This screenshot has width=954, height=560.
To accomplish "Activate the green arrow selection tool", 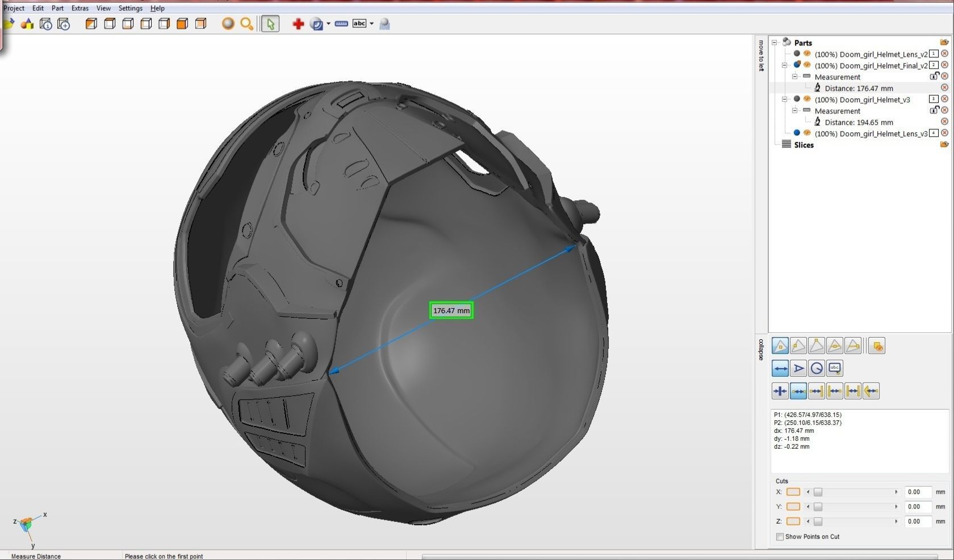I will pos(270,24).
